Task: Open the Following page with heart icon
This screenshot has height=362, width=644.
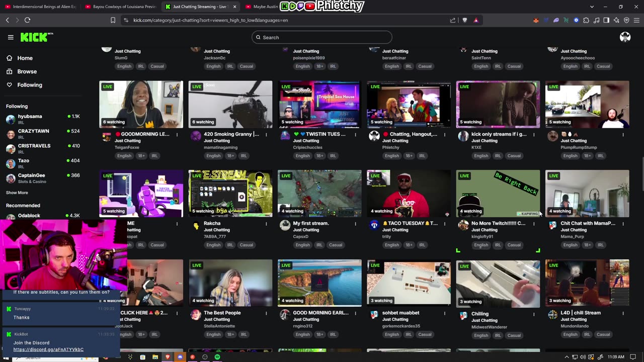Action: click(x=30, y=85)
